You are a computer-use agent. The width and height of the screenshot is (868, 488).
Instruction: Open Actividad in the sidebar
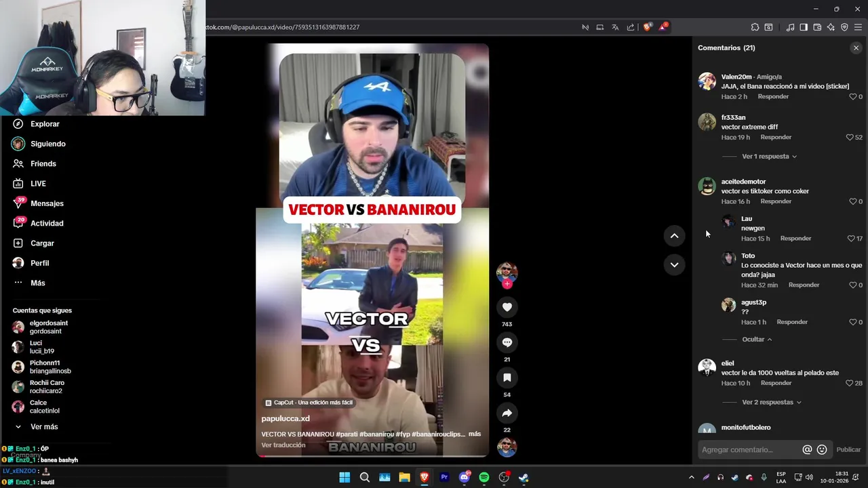click(x=47, y=223)
